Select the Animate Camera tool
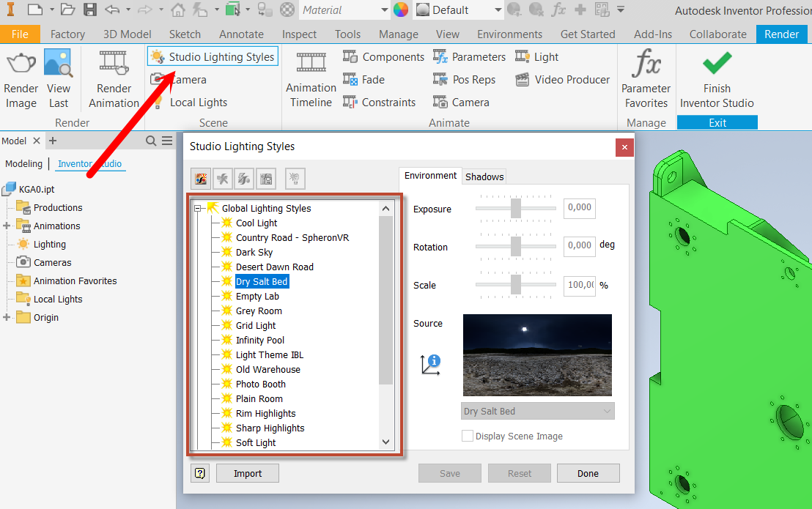The height and width of the screenshot is (509, 812). pos(461,103)
